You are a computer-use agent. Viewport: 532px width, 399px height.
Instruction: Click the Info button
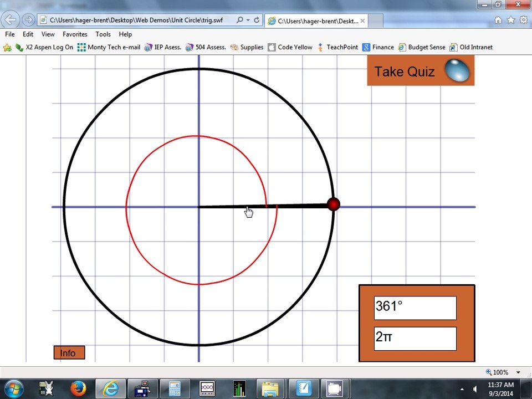click(69, 353)
